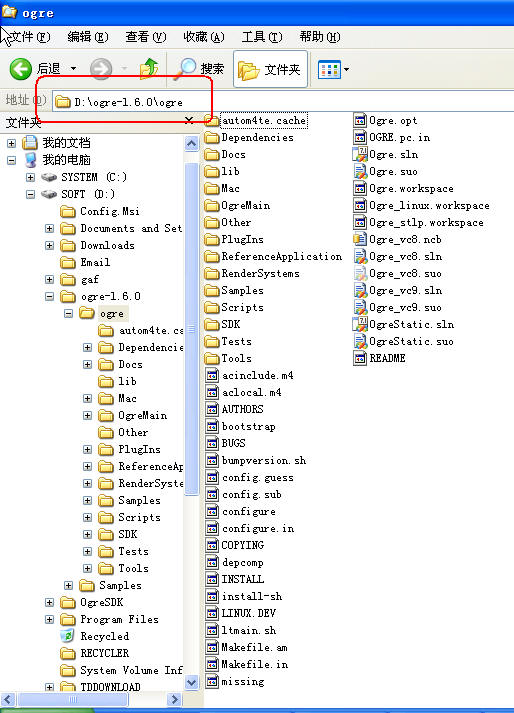Image resolution: width=514 pixels, height=713 pixels.
Task: Select the README file icon
Action: click(360, 358)
